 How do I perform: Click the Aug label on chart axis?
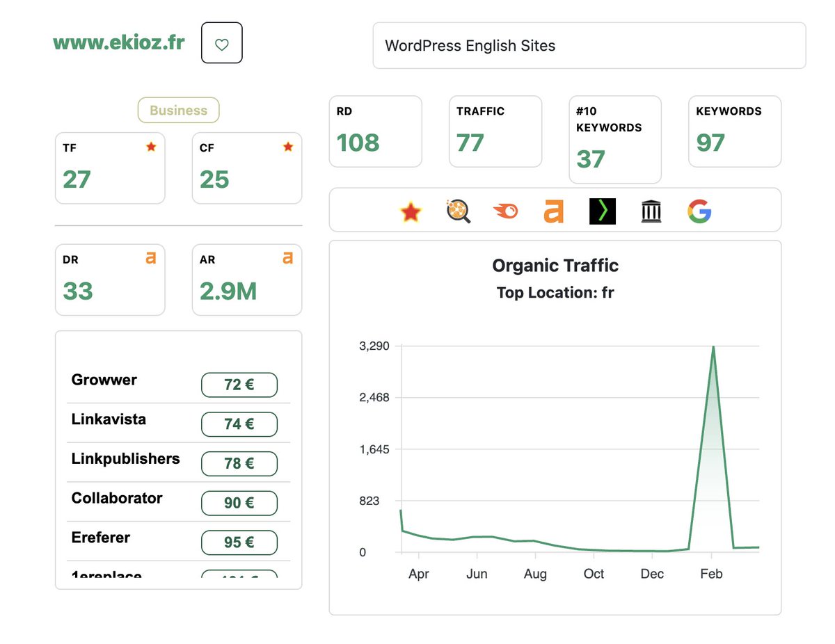(x=535, y=574)
